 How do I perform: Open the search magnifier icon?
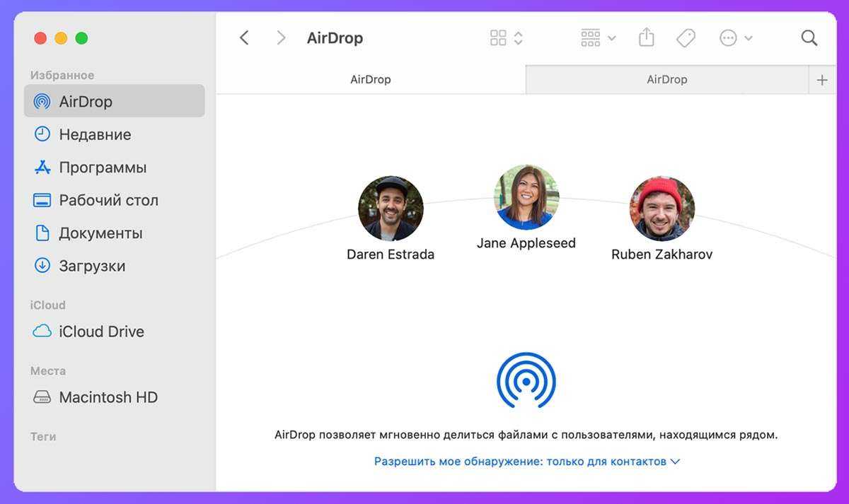[809, 37]
